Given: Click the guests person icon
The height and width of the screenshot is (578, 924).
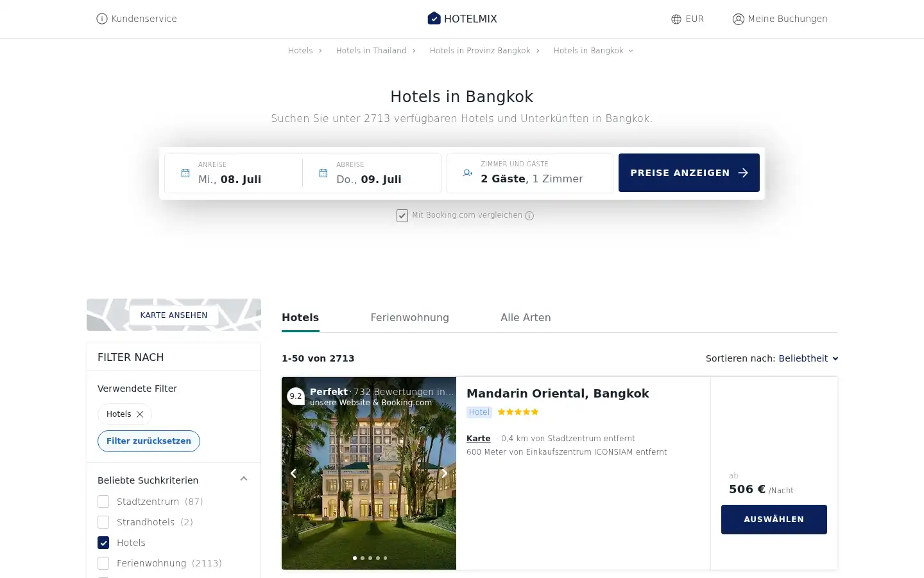Looking at the screenshot, I should pos(468,173).
